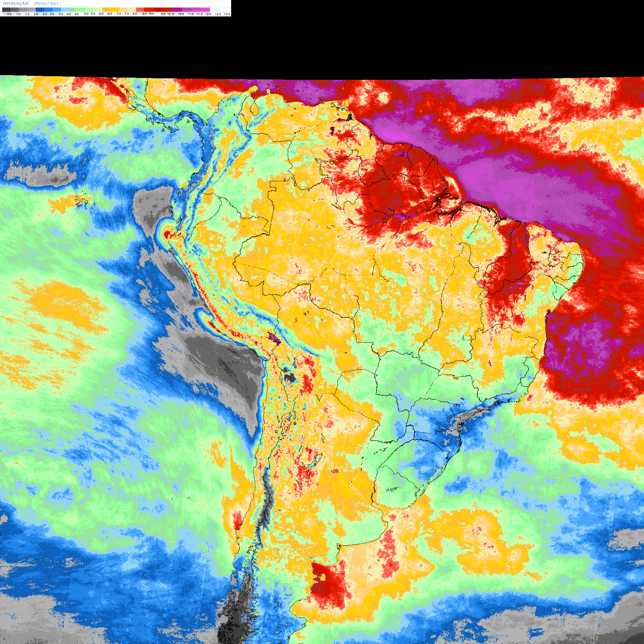Click the 6.0 legend value
The height and width of the screenshot is (644, 644).
(101, 14)
